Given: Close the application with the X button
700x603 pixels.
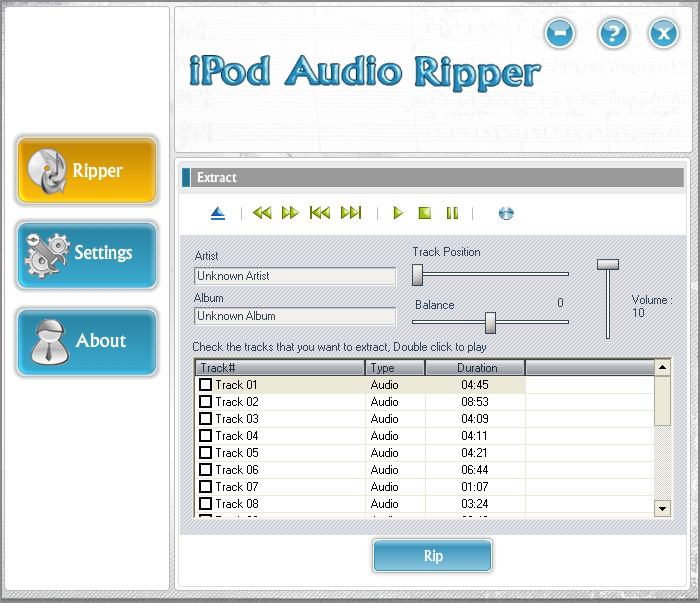Looking at the screenshot, I should click(663, 33).
